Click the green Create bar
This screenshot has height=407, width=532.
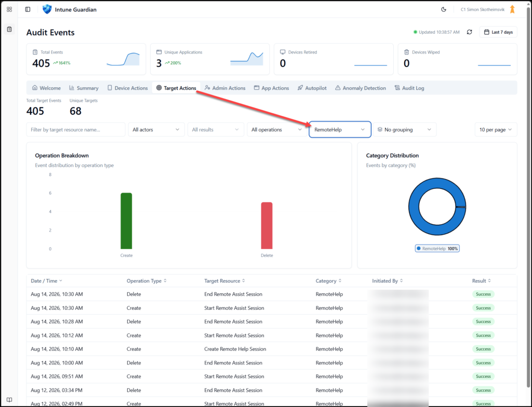(x=126, y=221)
